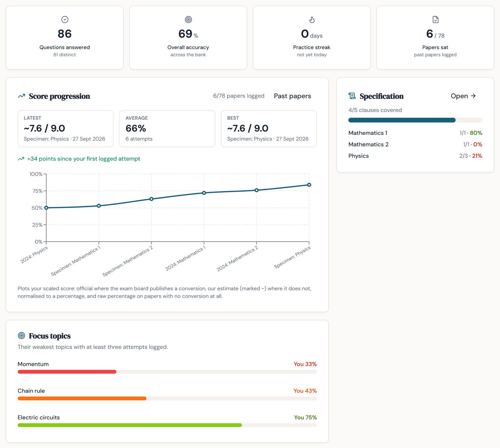Click the green trend icon beside +34 points
Image resolution: width=500 pixels, height=448 pixels.
coord(21,159)
